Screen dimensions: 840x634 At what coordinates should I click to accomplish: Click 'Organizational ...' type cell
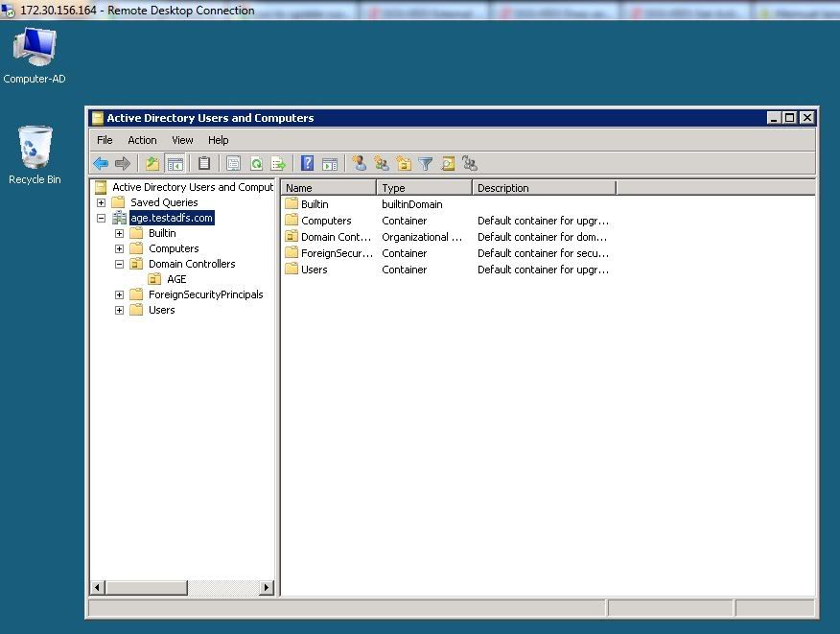[422, 237]
